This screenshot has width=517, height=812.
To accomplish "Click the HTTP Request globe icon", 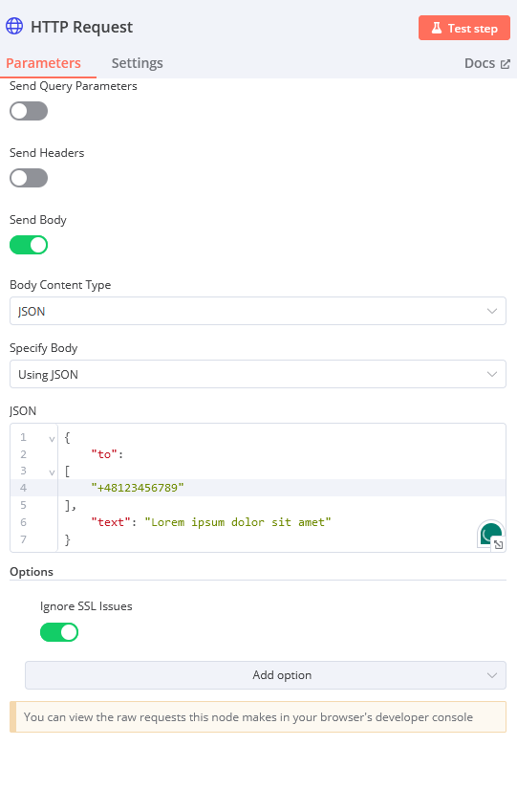I will pyautogui.click(x=14, y=26).
